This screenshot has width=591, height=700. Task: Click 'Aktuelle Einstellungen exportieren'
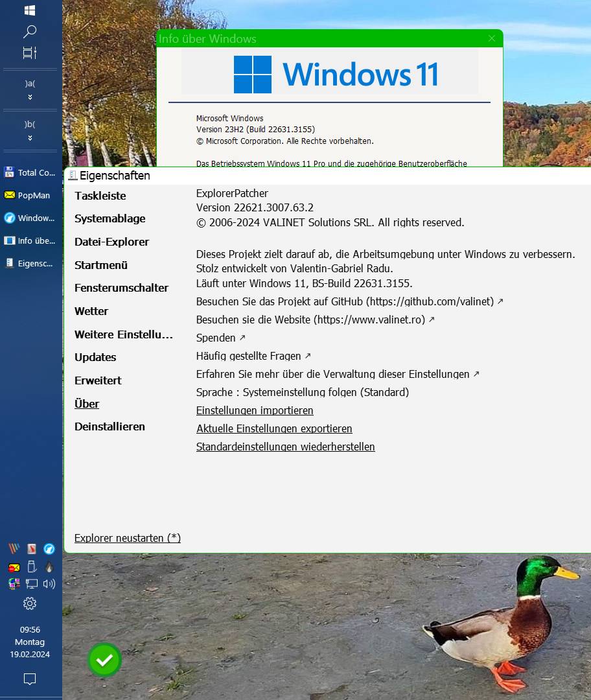274,428
